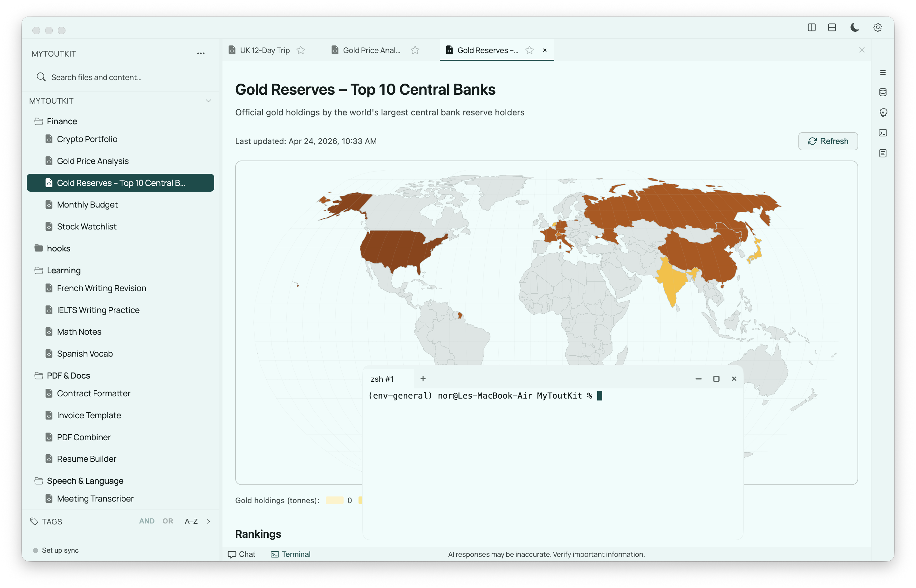Open IELTS Writing Practice file
Viewport: 916px width, 588px height.
point(98,310)
